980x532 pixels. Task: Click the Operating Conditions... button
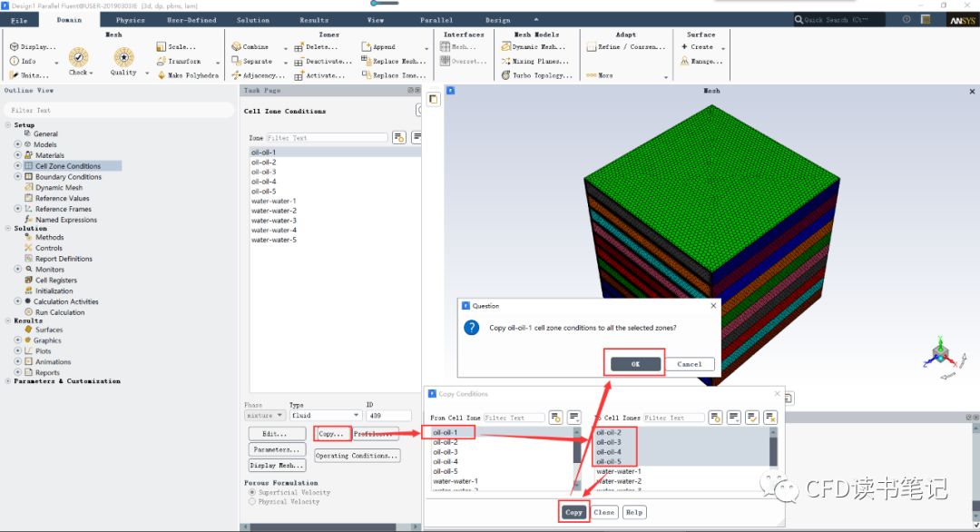pos(357,456)
